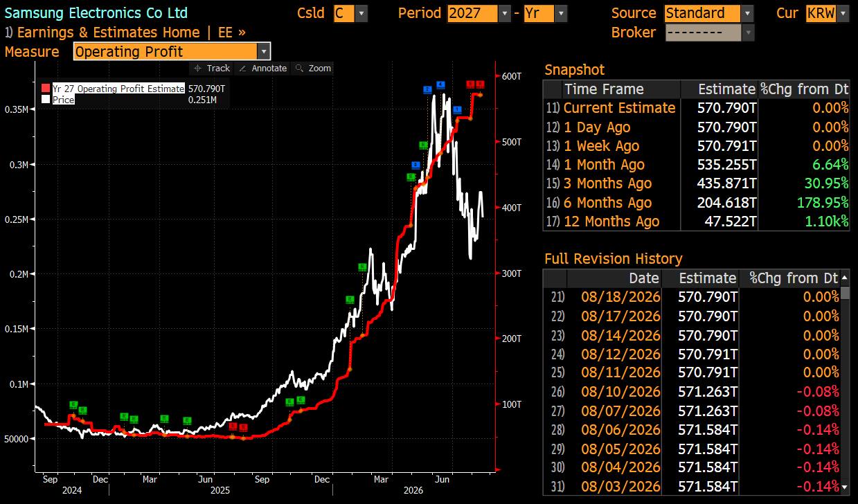Select revision dated 08/17/2026
858x504 pixels.
tap(691, 316)
